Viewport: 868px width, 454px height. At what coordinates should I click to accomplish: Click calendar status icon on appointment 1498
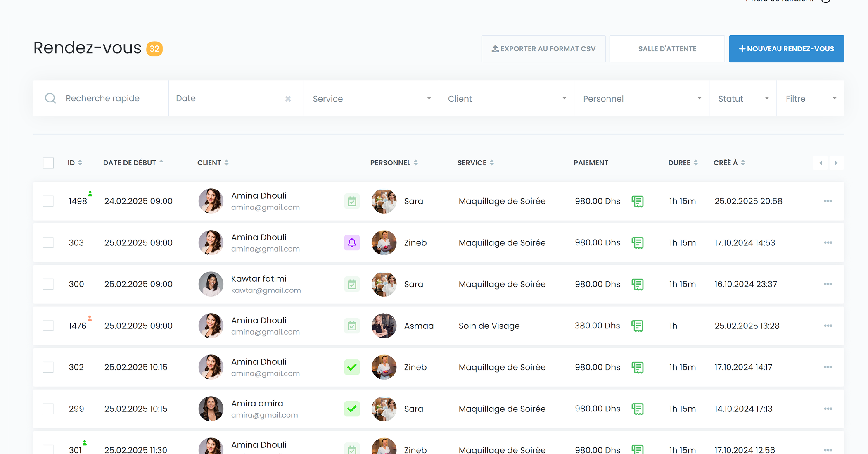pos(352,201)
